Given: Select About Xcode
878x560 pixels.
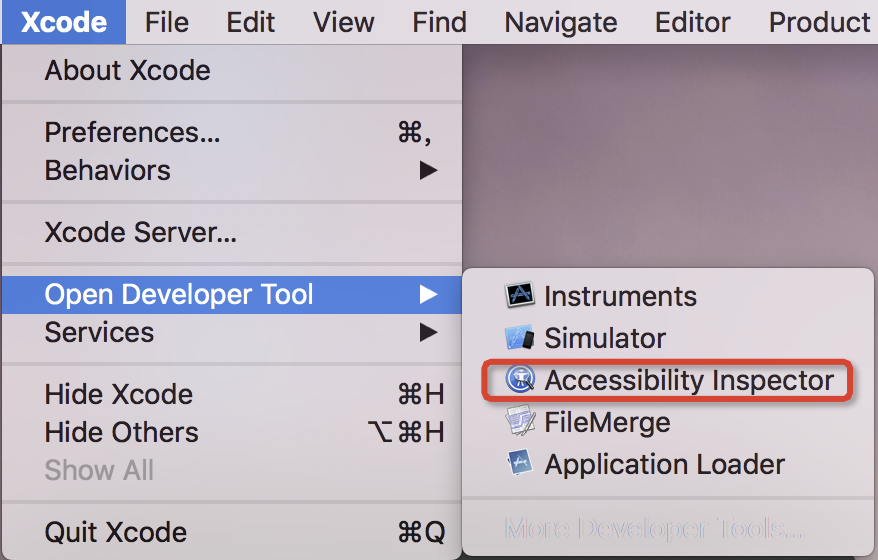Looking at the screenshot, I should (128, 71).
